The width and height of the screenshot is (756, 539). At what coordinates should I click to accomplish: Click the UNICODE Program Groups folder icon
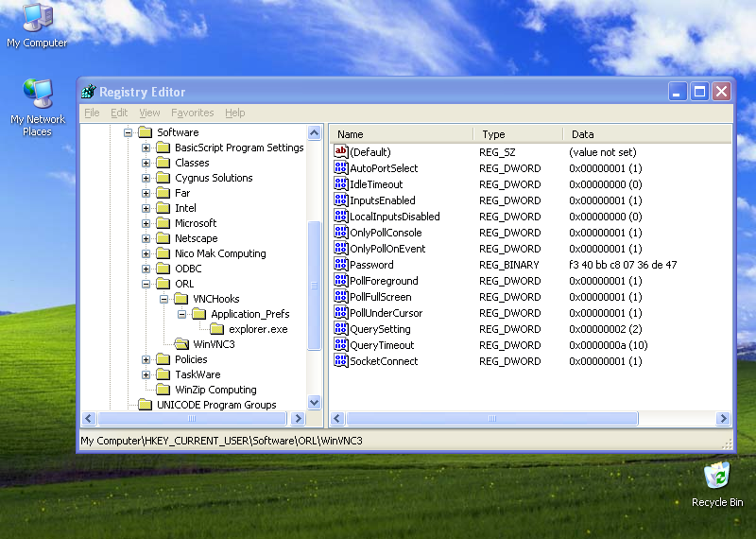pos(146,405)
